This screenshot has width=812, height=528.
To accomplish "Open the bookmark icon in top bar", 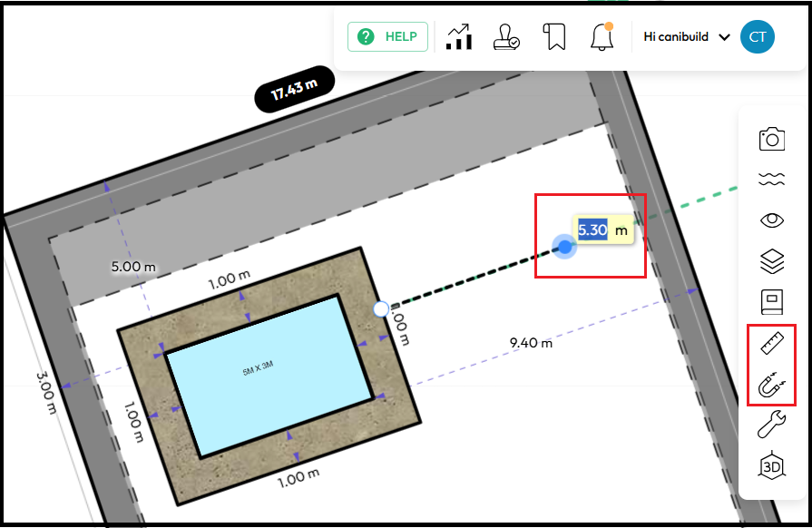I will point(554,37).
